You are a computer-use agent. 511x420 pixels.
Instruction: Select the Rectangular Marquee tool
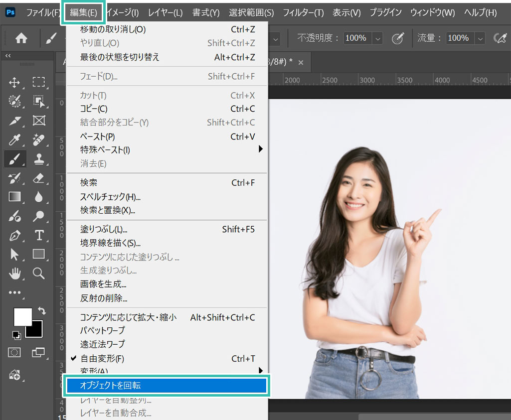tap(39, 82)
